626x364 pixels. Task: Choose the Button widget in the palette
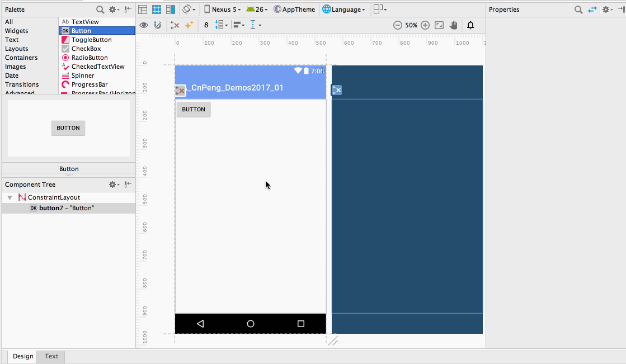tap(97, 31)
